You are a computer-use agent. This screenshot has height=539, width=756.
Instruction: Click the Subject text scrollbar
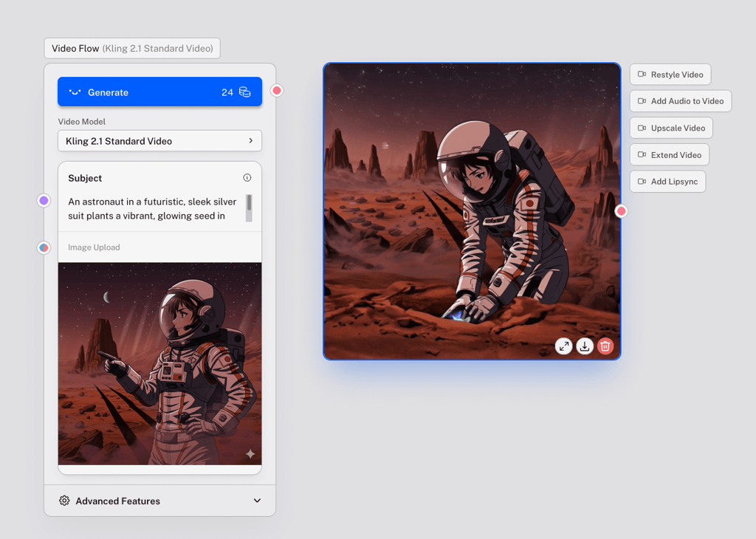249,208
